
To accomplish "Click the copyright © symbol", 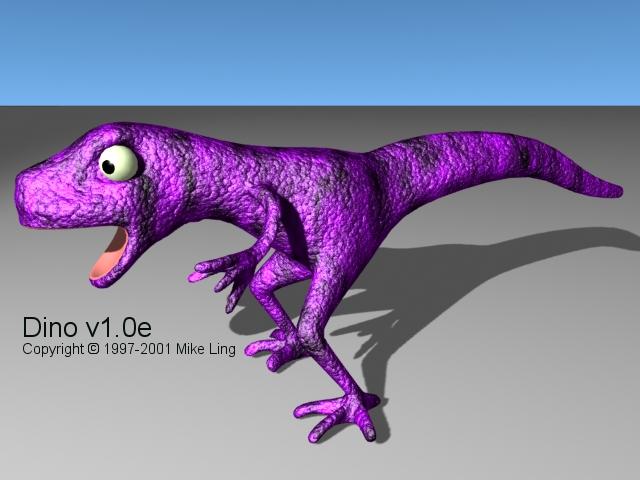I will tap(93, 349).
